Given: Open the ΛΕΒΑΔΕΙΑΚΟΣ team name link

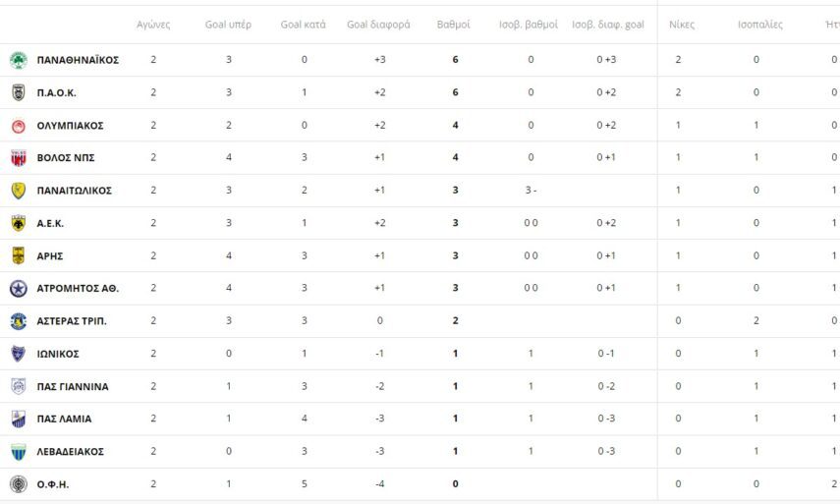Looking at the screenshot, I should [70, 452].
